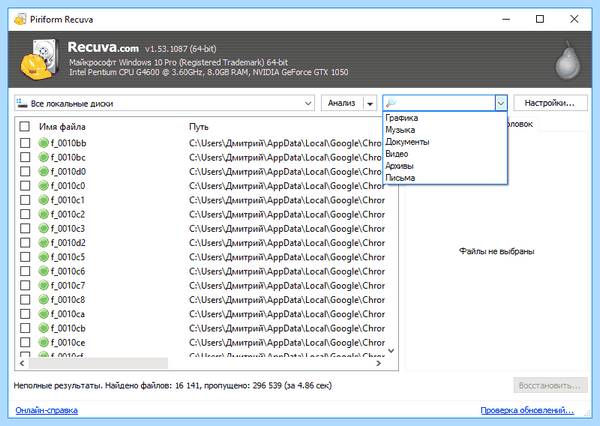Toggle the select-all checkbox in header
Viewport: 600px width, 426px height.
25,126
